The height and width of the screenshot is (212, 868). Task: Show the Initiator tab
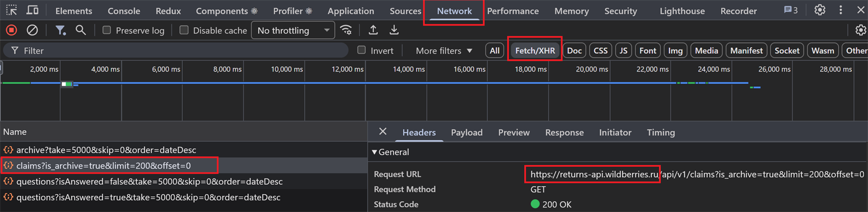pyautogui.click(x=615, y=132)
